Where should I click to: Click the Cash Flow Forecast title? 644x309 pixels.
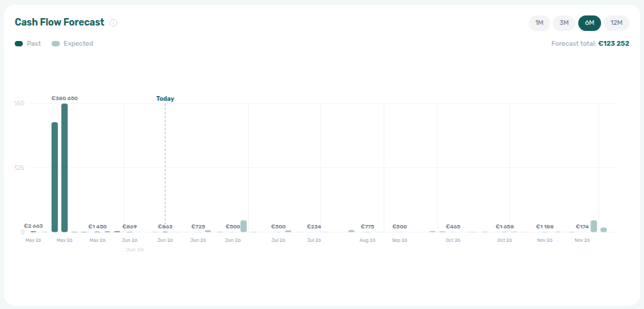(x=60, y=22)
